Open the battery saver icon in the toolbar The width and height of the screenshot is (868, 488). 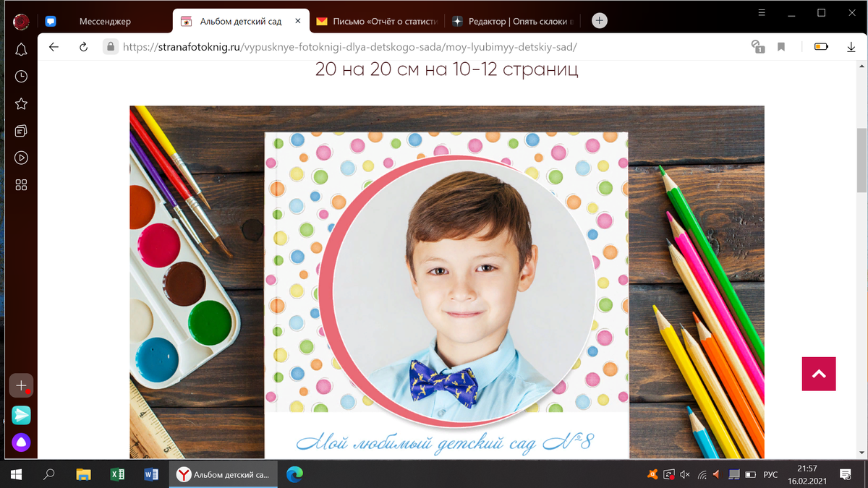pyautogui.click(x=821, y=47)
